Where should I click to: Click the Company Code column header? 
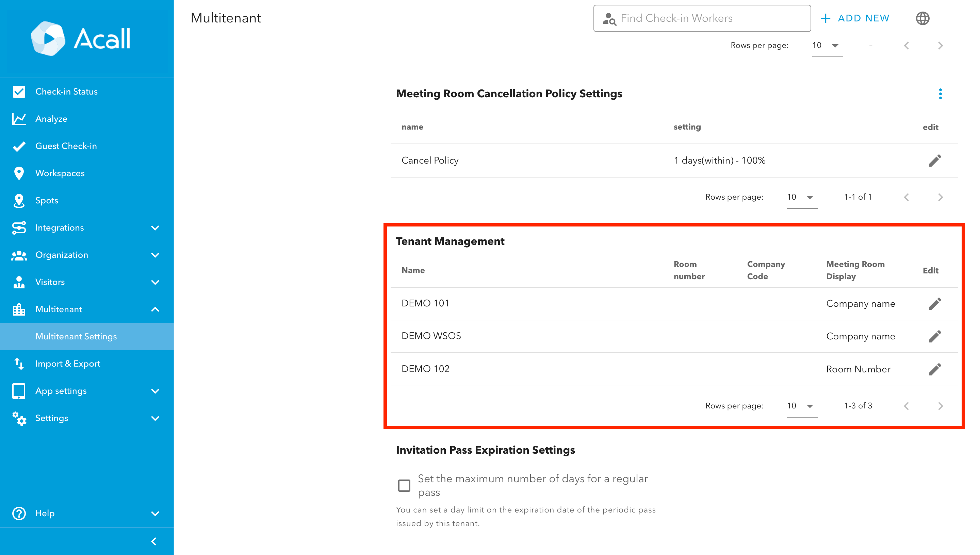click(766, 270)
